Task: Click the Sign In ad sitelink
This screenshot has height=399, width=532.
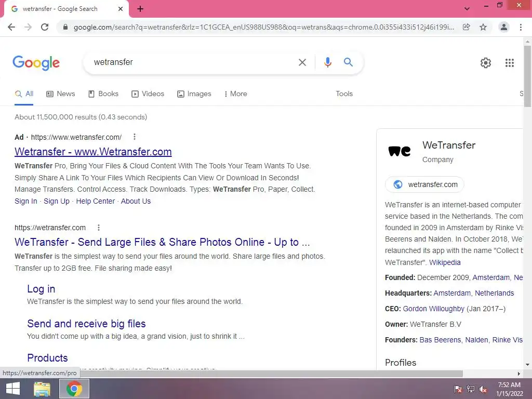Action: pyautogui.click(x=26, y=201)
